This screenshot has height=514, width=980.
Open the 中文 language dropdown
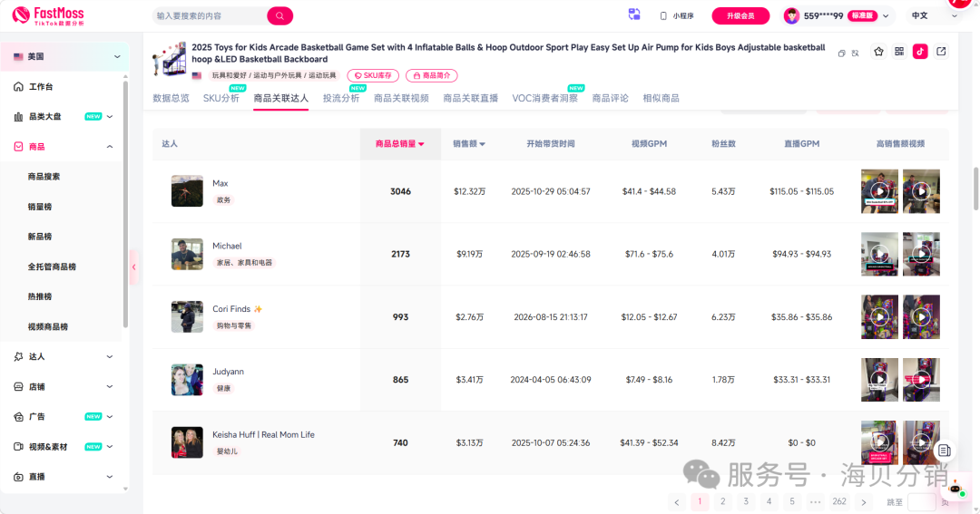tap(934, 15)
